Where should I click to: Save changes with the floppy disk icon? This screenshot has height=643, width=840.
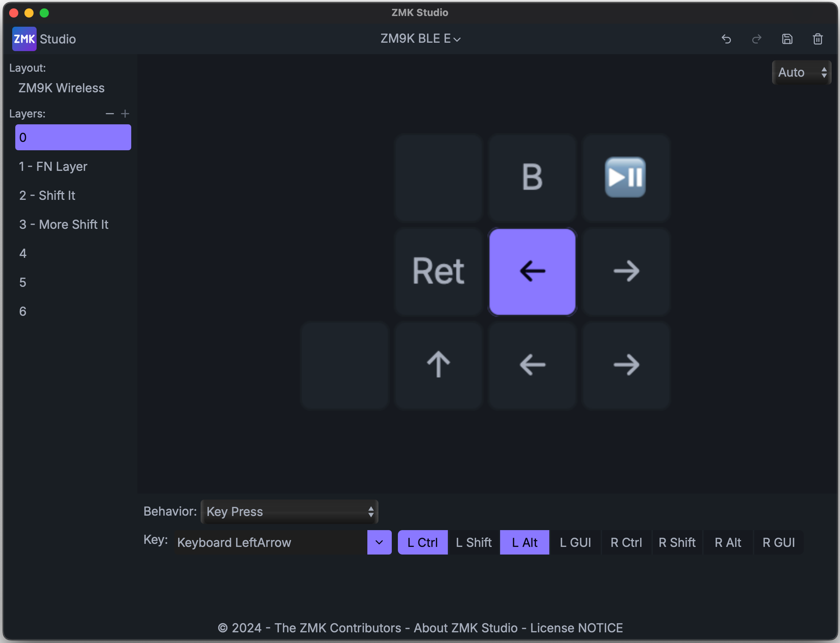(787, 39)
